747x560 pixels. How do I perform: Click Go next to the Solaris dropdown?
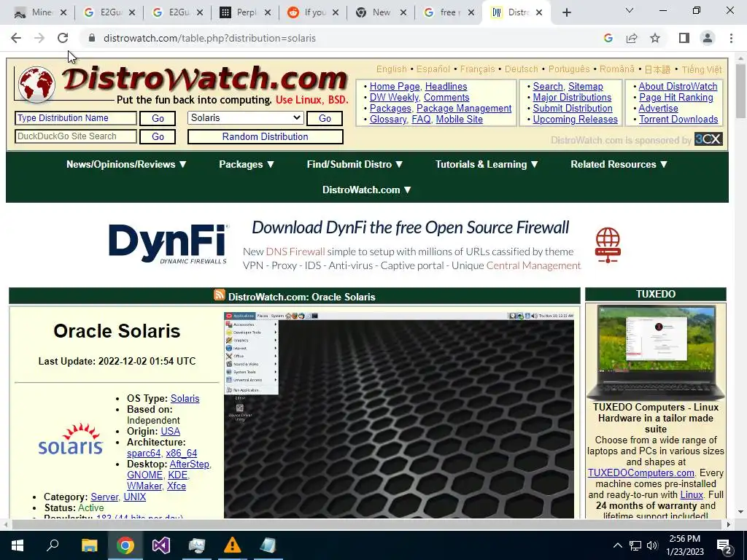[325, 118]
